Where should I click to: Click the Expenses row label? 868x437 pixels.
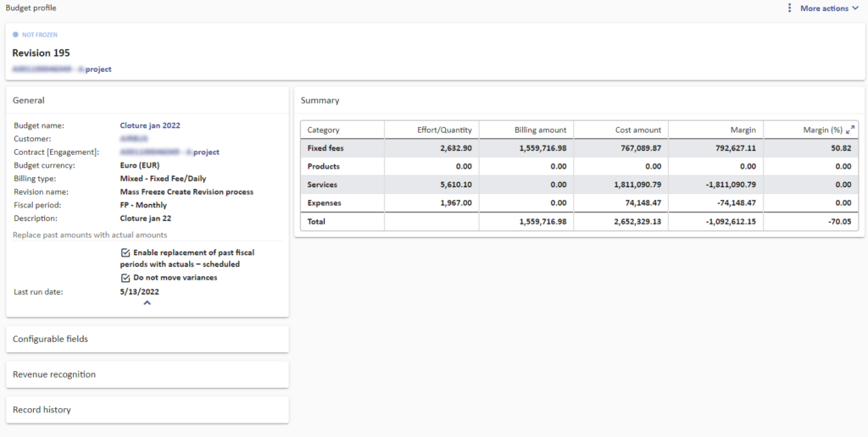click(325, 203)
